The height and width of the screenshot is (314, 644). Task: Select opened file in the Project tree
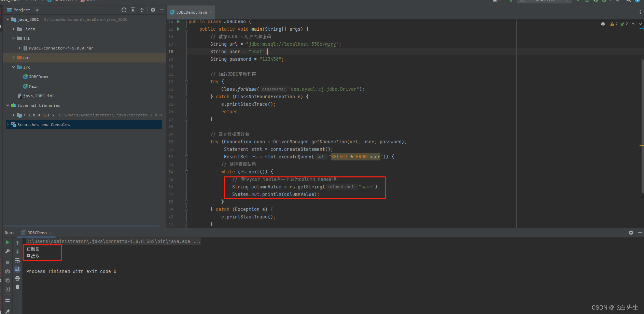[124, 10]
